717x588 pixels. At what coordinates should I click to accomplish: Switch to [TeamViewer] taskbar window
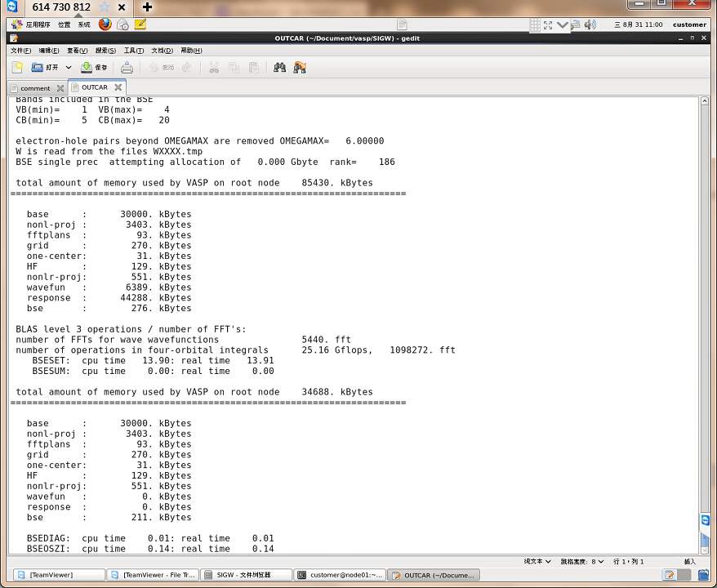(58, 575)
